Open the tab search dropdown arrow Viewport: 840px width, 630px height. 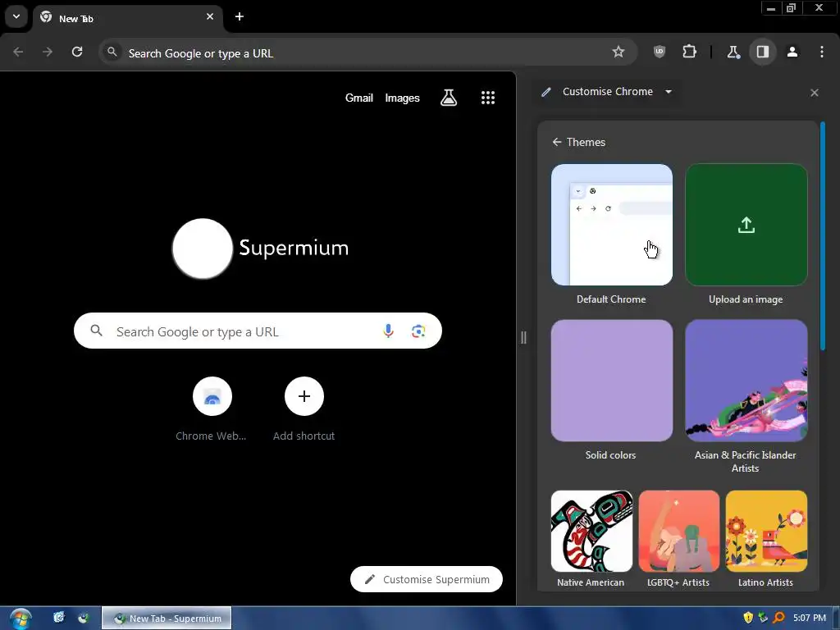16,16
